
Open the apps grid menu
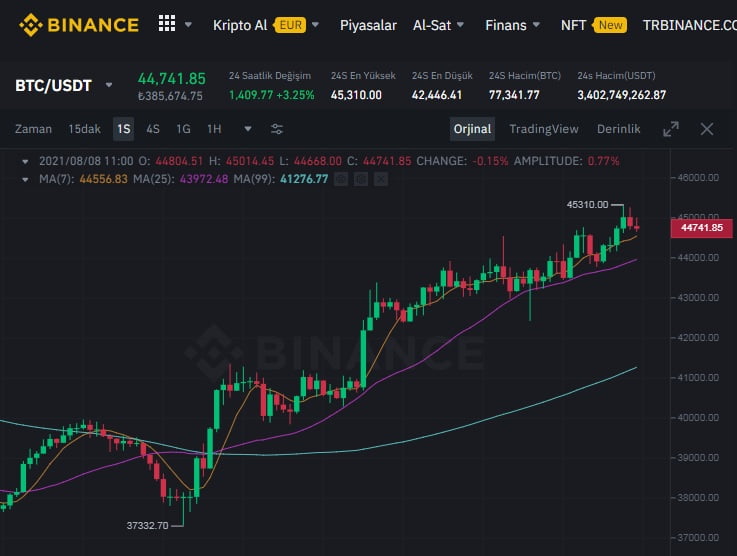[x=167, y=24]
